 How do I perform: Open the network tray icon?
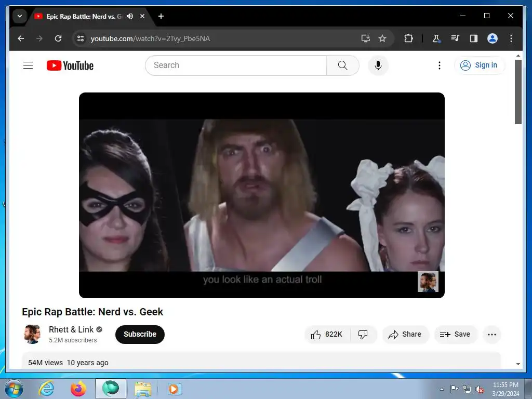467,389
